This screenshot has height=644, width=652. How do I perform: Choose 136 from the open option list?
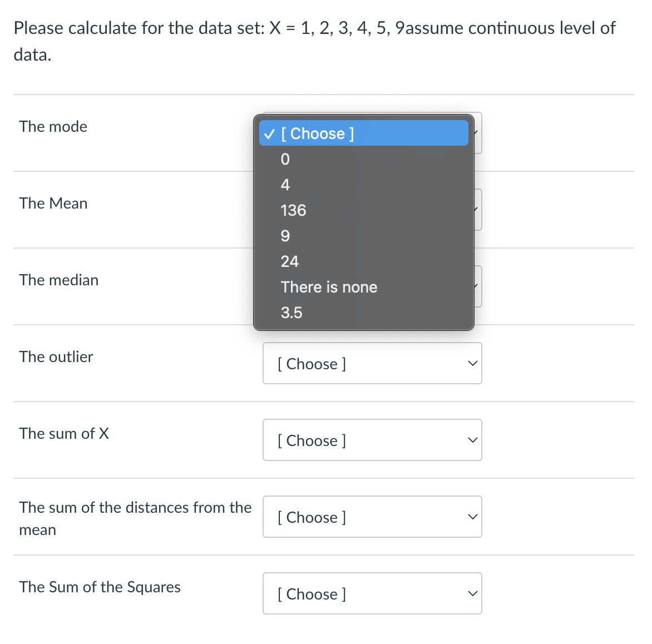293,210
